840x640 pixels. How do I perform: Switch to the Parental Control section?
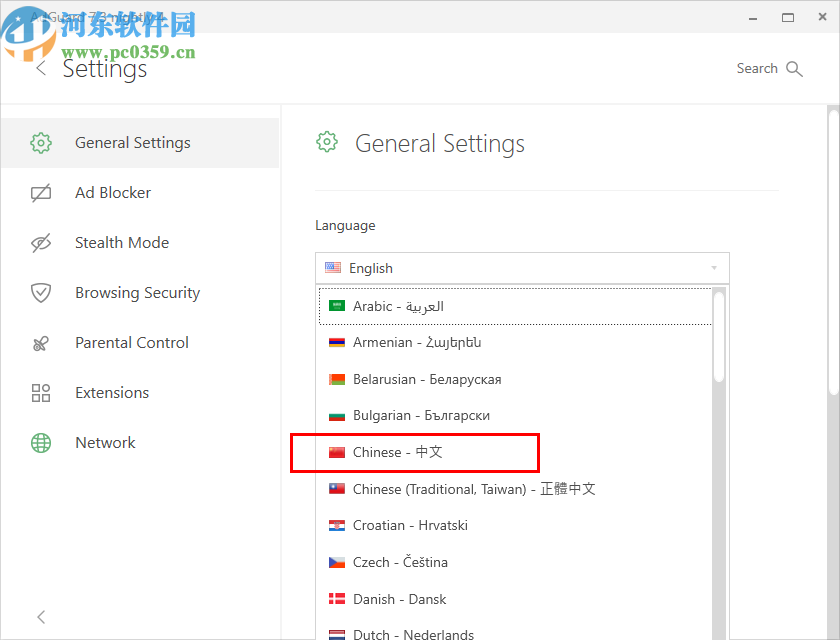click(132, 342)
